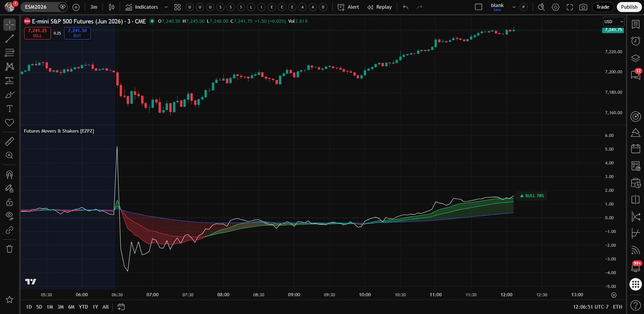This screenshot has width=644, height=314.
Task: Click the Save link under blank
Action: pyautogui.click(x=497, y=10)
